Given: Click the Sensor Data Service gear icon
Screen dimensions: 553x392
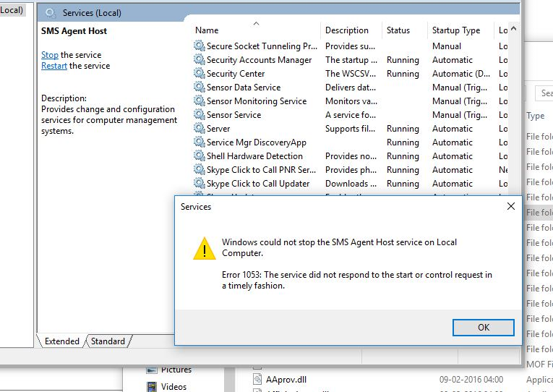Looking at the screenshot, I should pos(199,88).
